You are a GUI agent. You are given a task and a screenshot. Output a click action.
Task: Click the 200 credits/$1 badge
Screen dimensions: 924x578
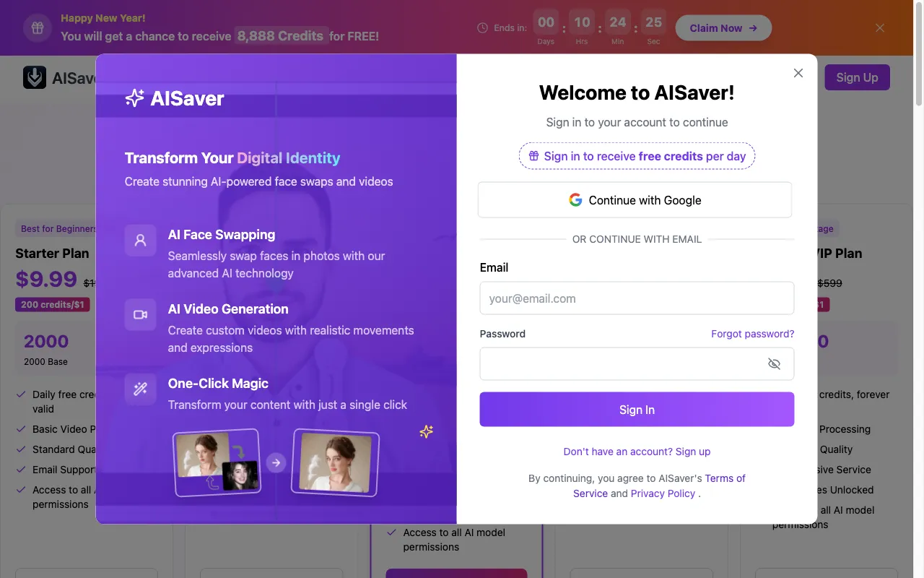[53, 305]
